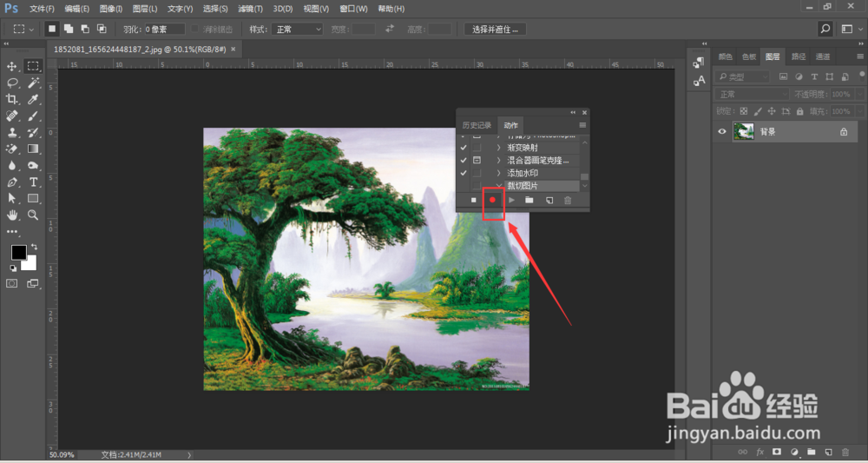Select the Eyedropper tool
This screenshot has height=463, width=868.
coord(33,100)
